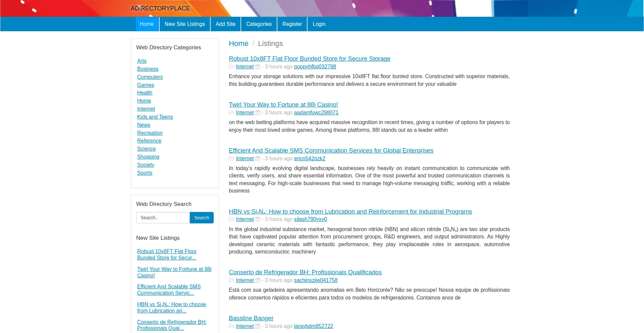
Task: Open user profile poppyhfbq032788
Action: [x=315, y=67]
